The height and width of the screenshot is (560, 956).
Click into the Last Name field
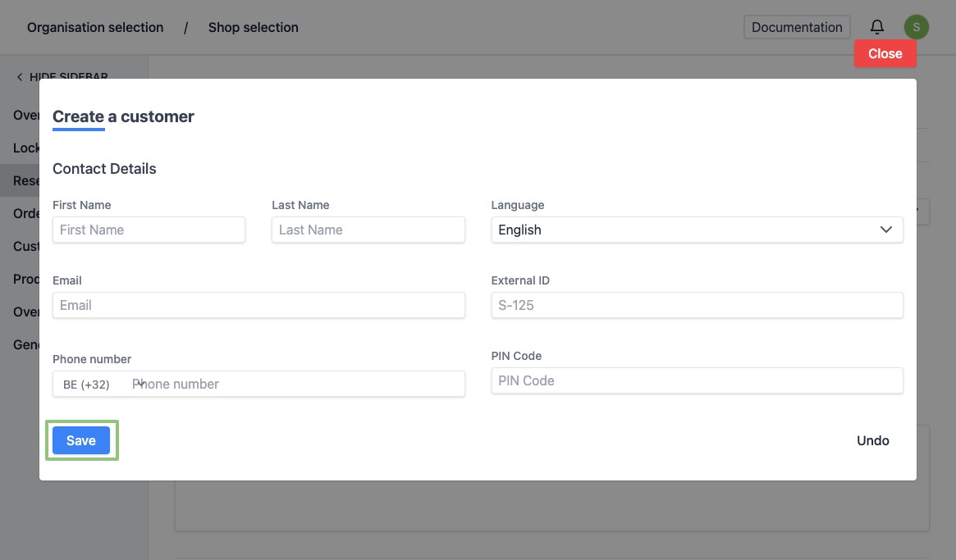pyautogui.click(x=368, y=230)
